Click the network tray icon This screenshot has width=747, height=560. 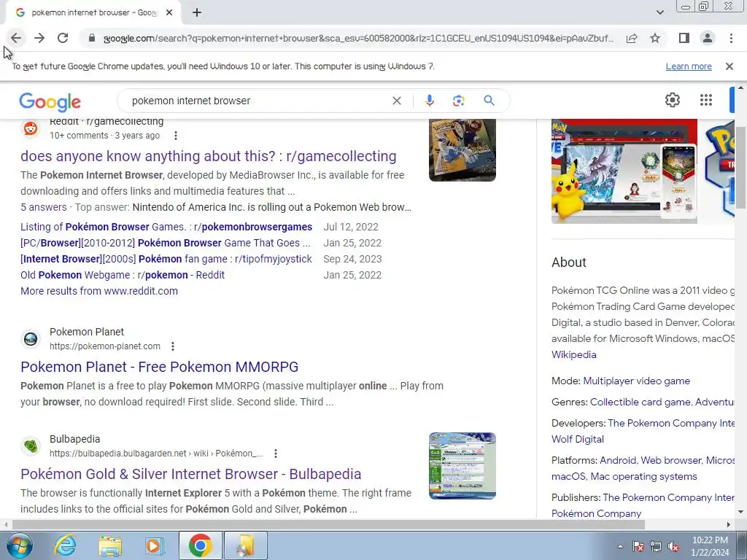coord(656,546)
